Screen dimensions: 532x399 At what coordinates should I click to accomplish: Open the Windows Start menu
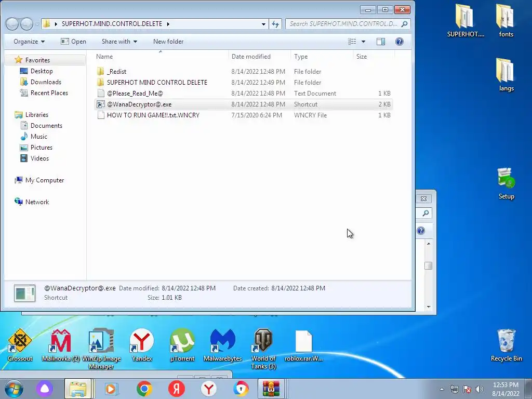(x=14, y=389)
